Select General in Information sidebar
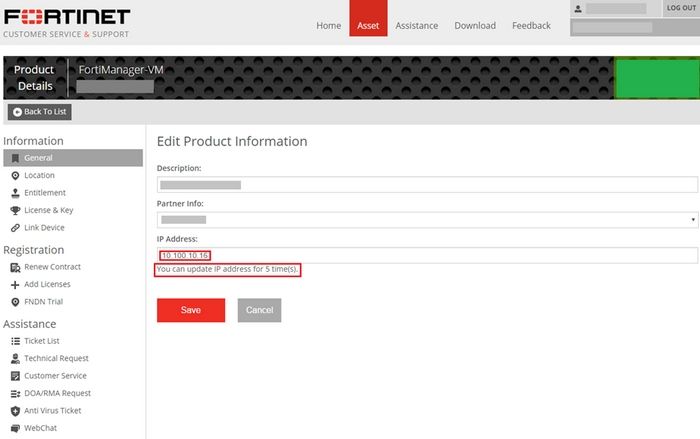Image resolution: width=700 pixels, height=439 pixels. click(x=73, y=158)
